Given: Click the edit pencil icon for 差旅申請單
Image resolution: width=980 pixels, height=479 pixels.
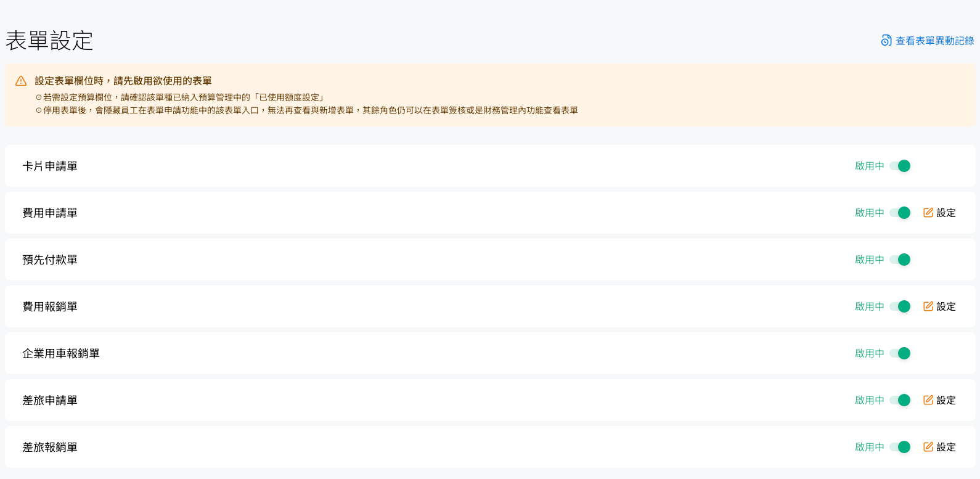Looking at the screenshot, I should click(928, 400).
